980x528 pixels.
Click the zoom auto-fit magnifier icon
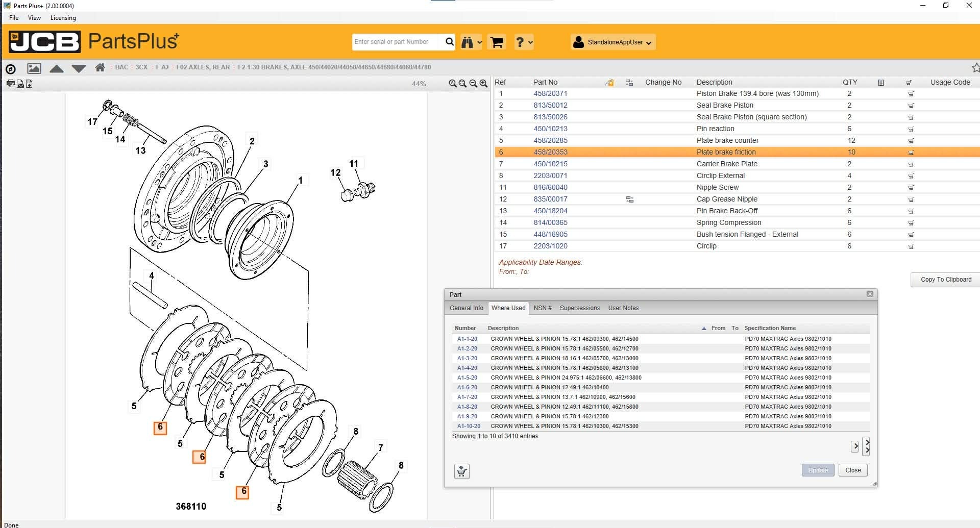(x=453, y=84)
